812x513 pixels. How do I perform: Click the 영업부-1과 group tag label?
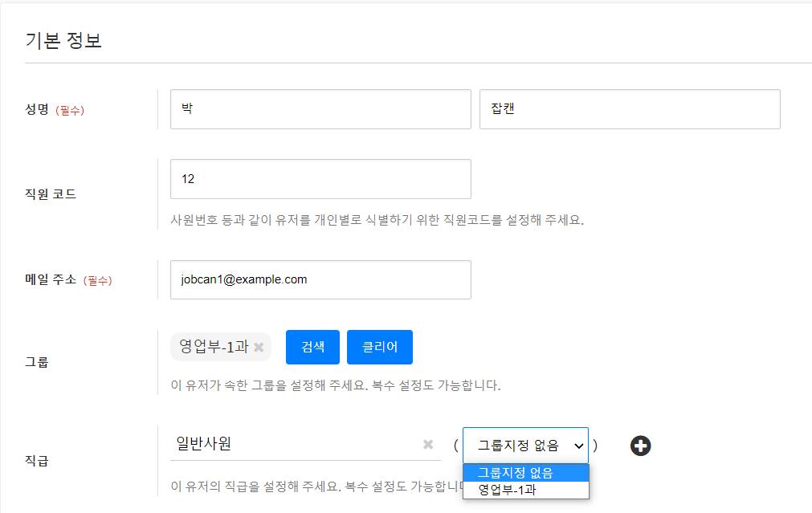(214, 347)
